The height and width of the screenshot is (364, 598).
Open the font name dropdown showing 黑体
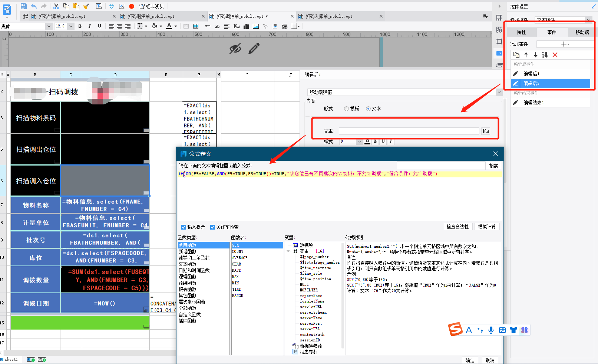[x=49, y=26]
